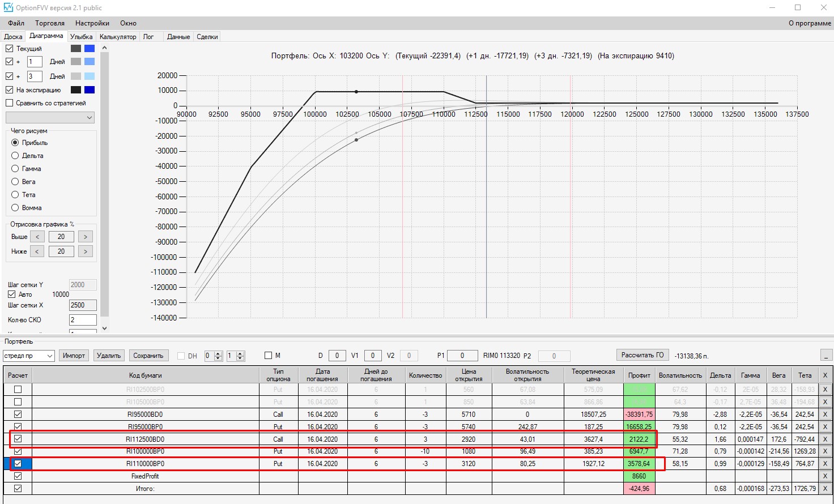The width and height of the screenshot is (834, 504).
Task: Increase the Выше percentage with right arrow
Action: 86,237
